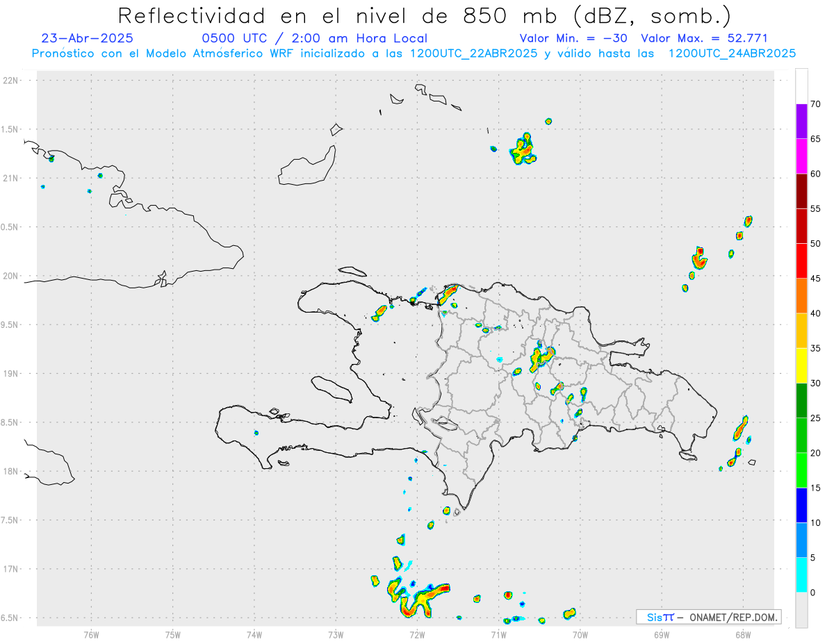
Task: Click the 'Valor Max. = 52.771' text
Action: (x=704, y=38)
